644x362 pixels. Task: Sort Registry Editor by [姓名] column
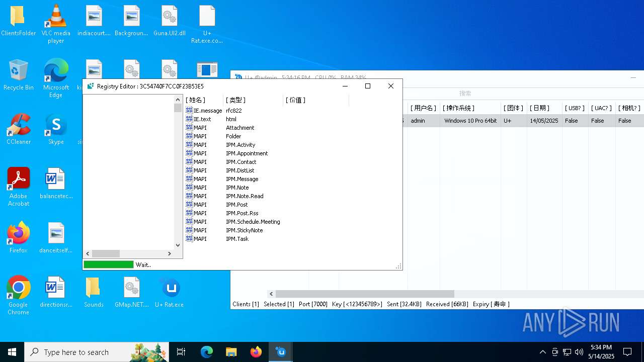pyautogui.click(x=203, y=100)
